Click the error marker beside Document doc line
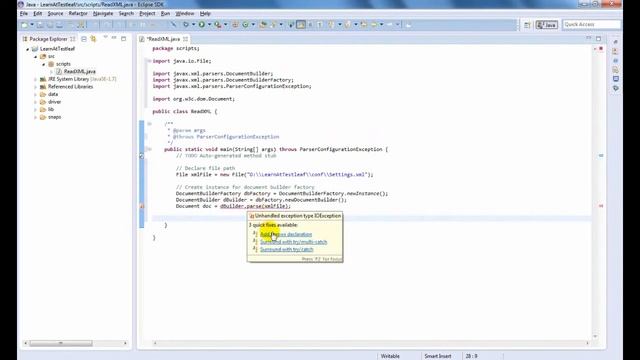Screen dimensions: 640x360 coord(142,206)
